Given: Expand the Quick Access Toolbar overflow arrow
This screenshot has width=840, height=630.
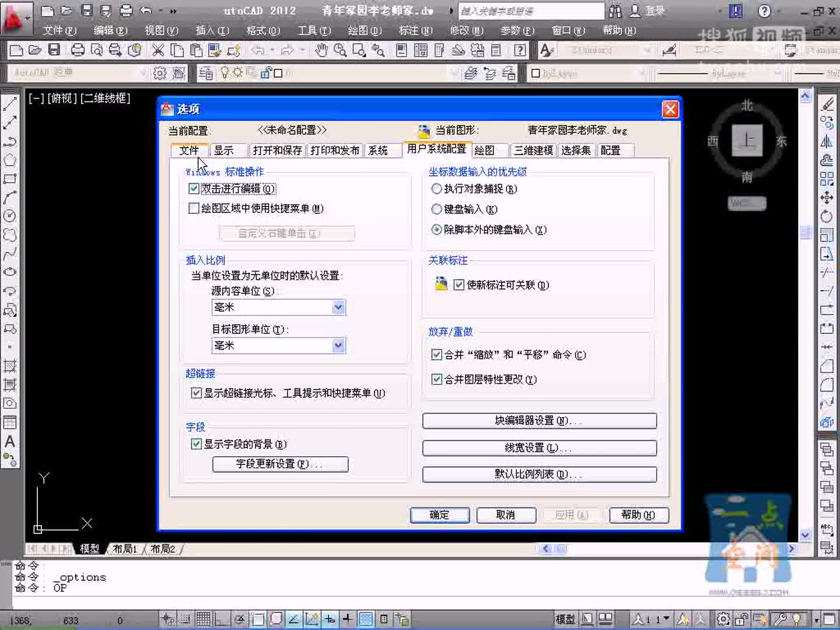Looking at the screenshot, I should coord(174,11).
